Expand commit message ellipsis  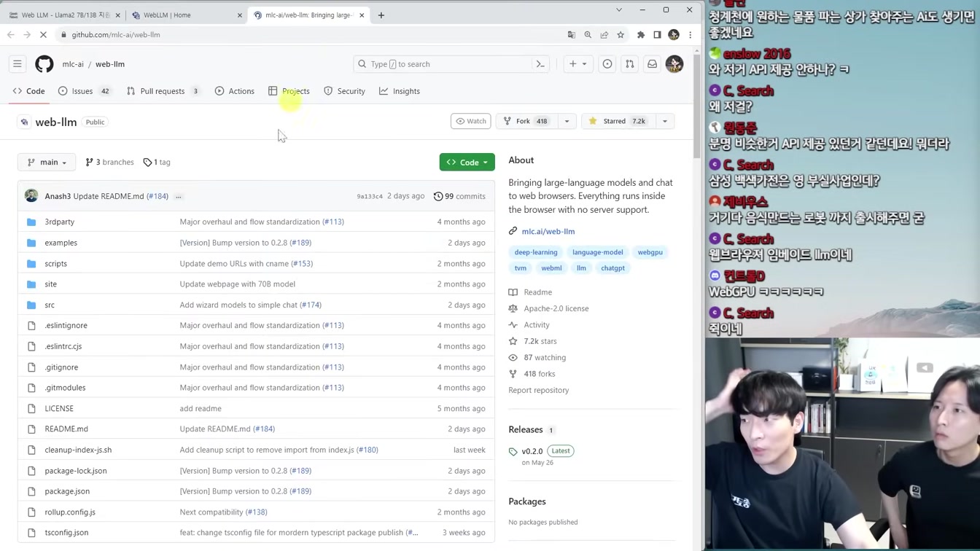click(179, 196)
